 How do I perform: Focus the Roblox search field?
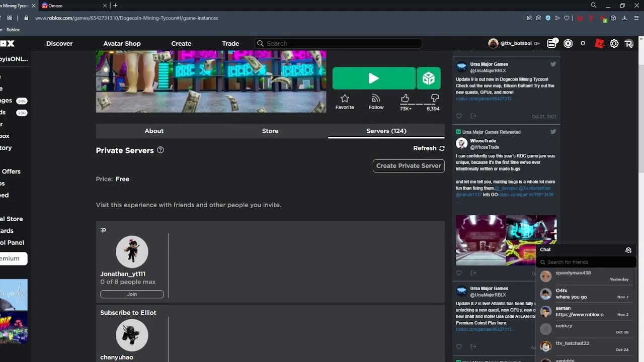tap(338, 44)
